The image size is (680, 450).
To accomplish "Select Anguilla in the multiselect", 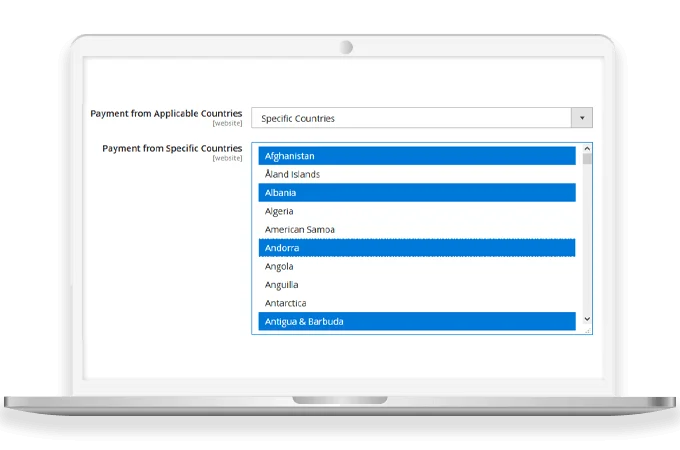I will pyautogui.click(x=416, y=285).
